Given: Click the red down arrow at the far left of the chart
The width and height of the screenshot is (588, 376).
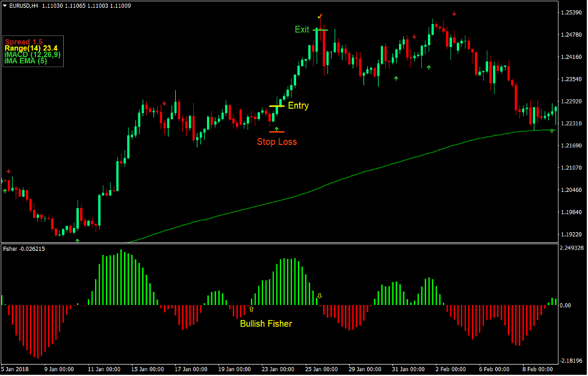Looking at the screenshot, I should (x=7, y=171).
